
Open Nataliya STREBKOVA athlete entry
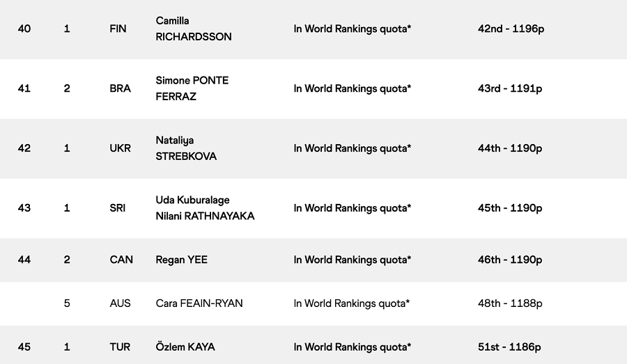pyautogui.click(x=186, y=148)
